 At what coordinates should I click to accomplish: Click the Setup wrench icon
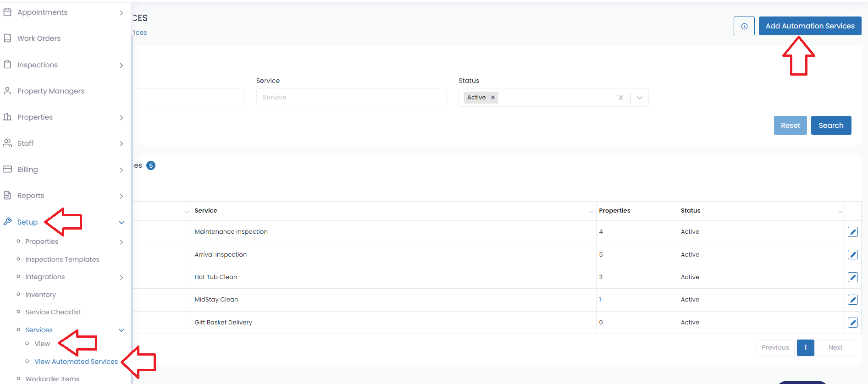click(x=7, y=222)
